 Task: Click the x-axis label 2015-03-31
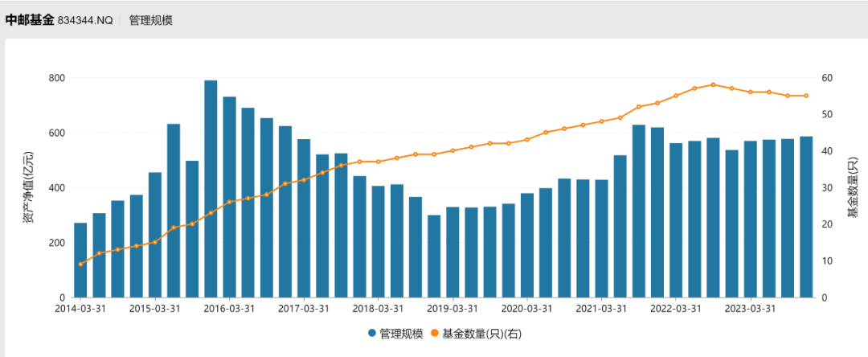pos(155,308)
